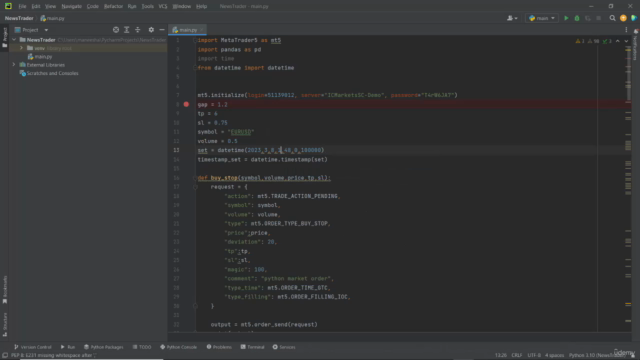Screen dimensions: 640x360
Task: Open the Navigate menu
Action: pyautogui.click(x=71, y=6)
